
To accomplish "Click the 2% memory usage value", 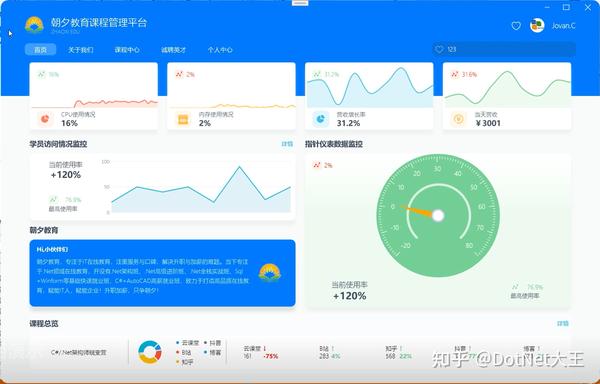I will tap(205, 123).
